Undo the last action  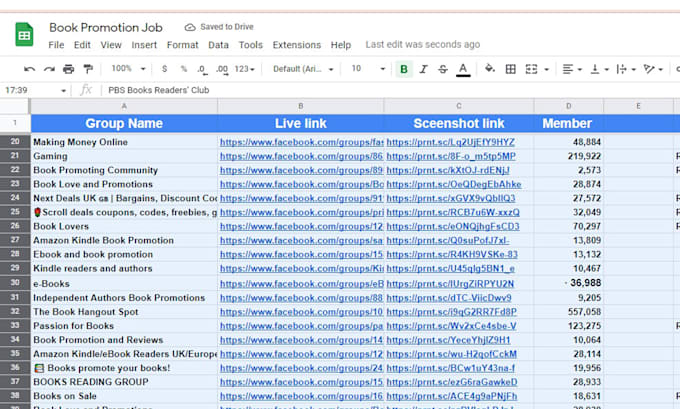click(x=29, y=69)
